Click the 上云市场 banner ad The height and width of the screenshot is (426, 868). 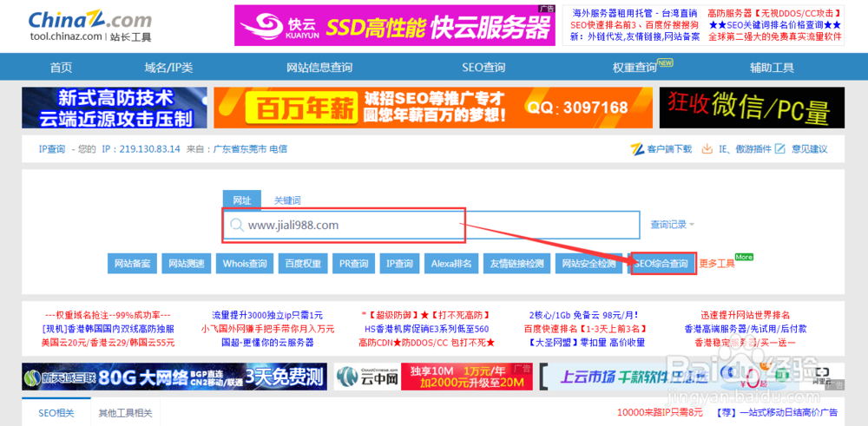(692, 377)
